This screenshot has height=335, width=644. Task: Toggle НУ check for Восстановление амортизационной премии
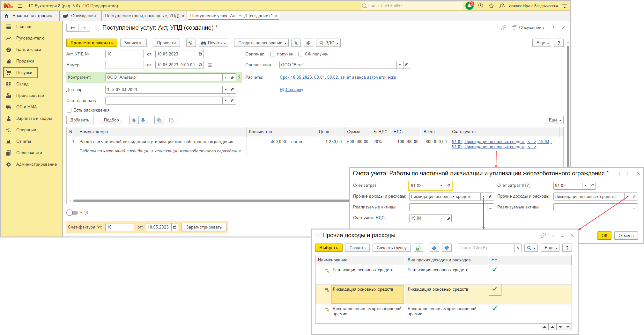coord(495,309)
